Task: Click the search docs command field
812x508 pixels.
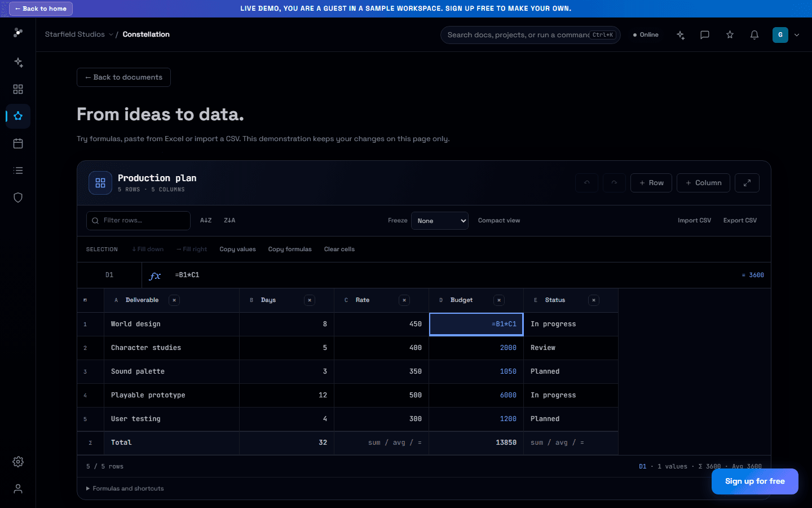Action: (x=530, y=35)
